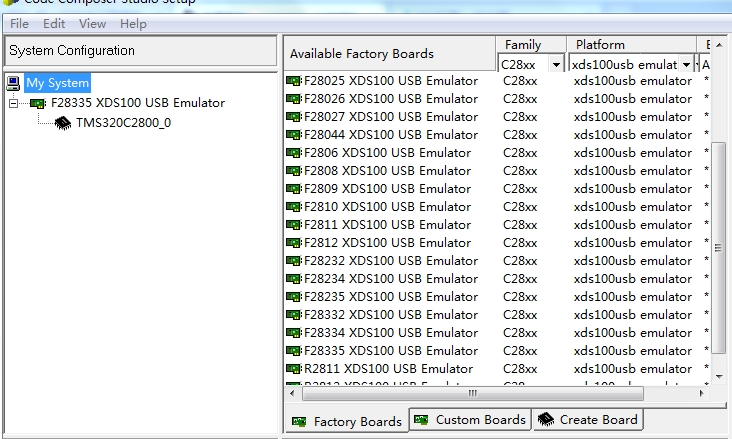This screenshot has width=732, height=439.
Task: Click the F28335 board icon in System Configuration tree
Action: [x=37, y=103]
